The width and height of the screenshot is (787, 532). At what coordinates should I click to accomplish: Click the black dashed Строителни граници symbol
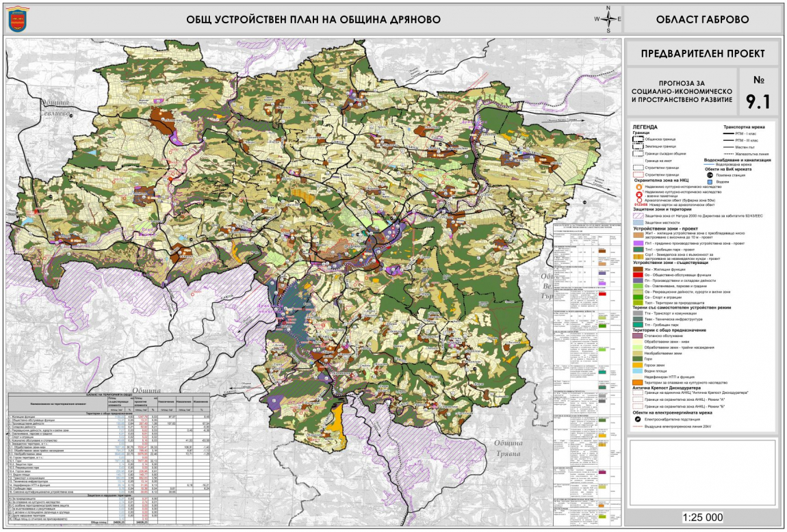pos(638,168)
